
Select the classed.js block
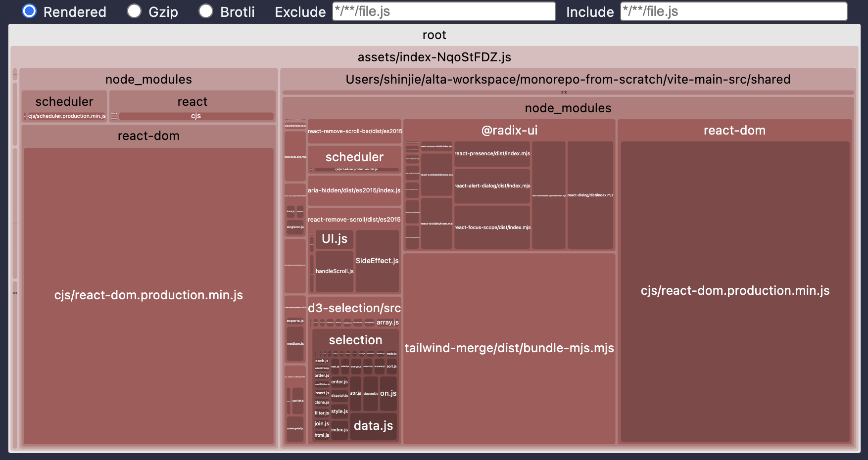[371, 394]
